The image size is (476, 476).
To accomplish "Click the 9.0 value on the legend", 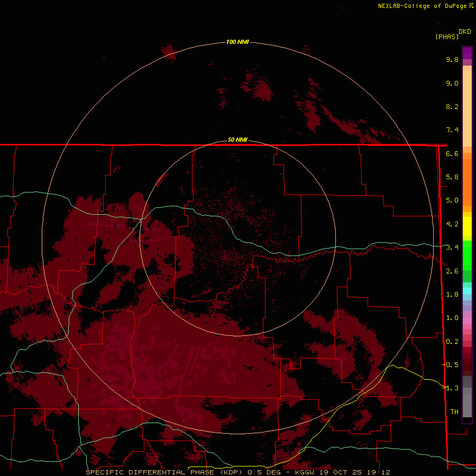I will [x=452, y=83].
